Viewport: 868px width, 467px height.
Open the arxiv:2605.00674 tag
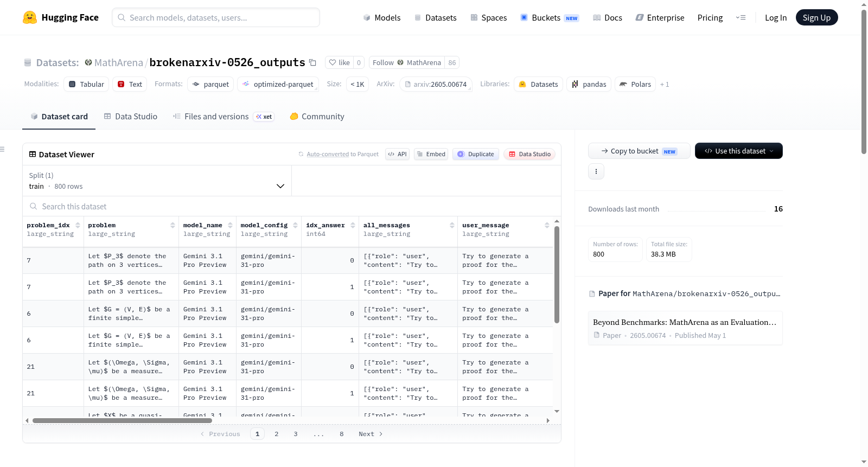coord(436,84)
